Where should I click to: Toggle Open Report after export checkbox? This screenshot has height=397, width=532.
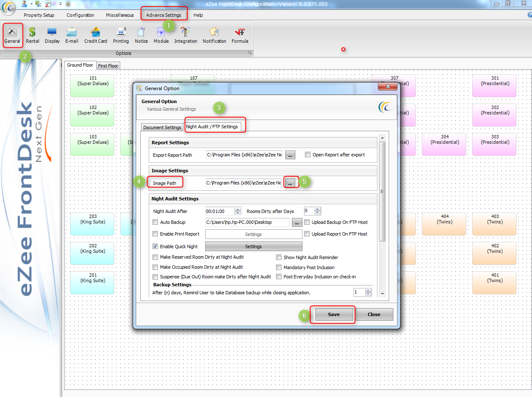[308, 155]
